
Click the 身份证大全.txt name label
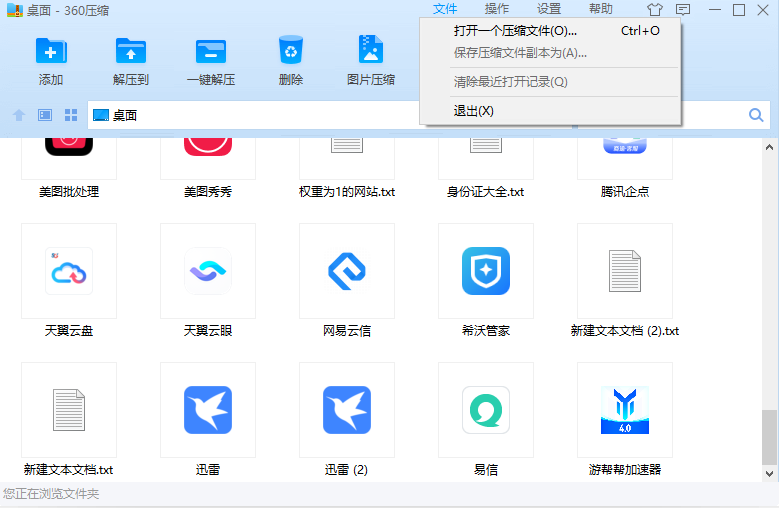tap(486, 192)
